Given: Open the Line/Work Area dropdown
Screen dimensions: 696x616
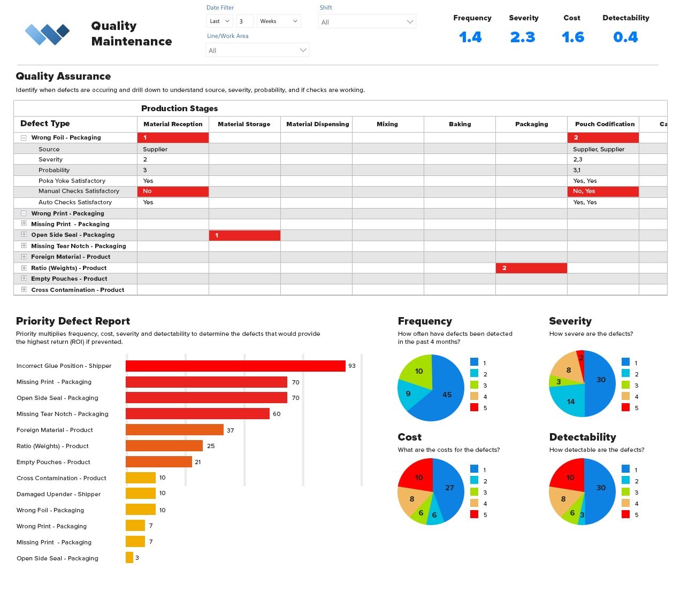Looking at the screenshot, I should (257, 49).
